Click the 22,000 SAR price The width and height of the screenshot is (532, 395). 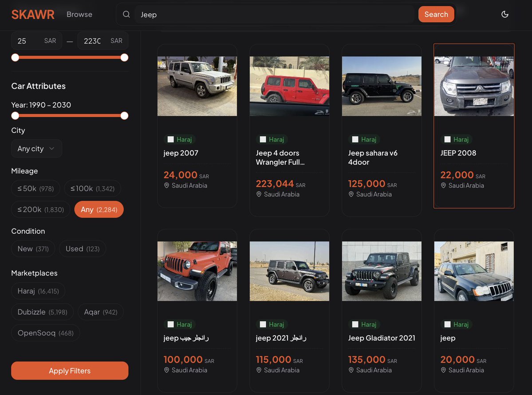point(463,175)
